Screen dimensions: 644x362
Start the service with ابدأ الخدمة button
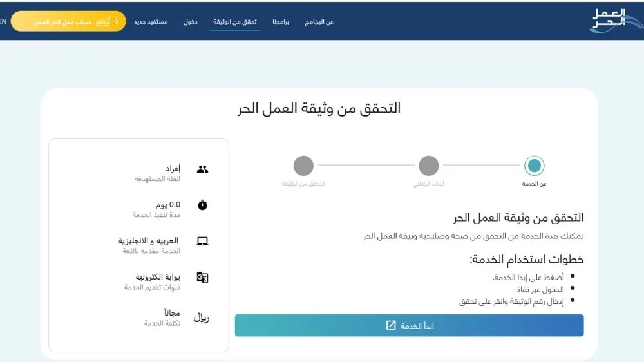tap(409, 325)
